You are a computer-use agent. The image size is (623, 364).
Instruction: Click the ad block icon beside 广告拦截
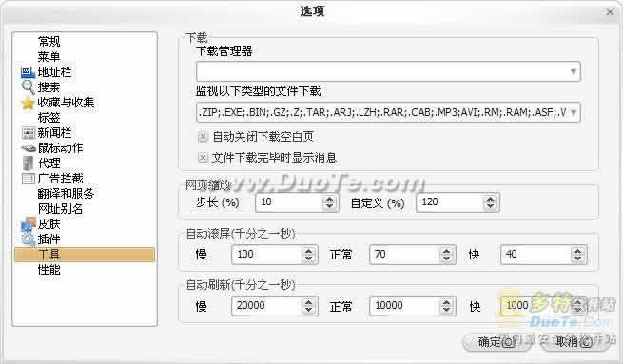click(29, 179)
